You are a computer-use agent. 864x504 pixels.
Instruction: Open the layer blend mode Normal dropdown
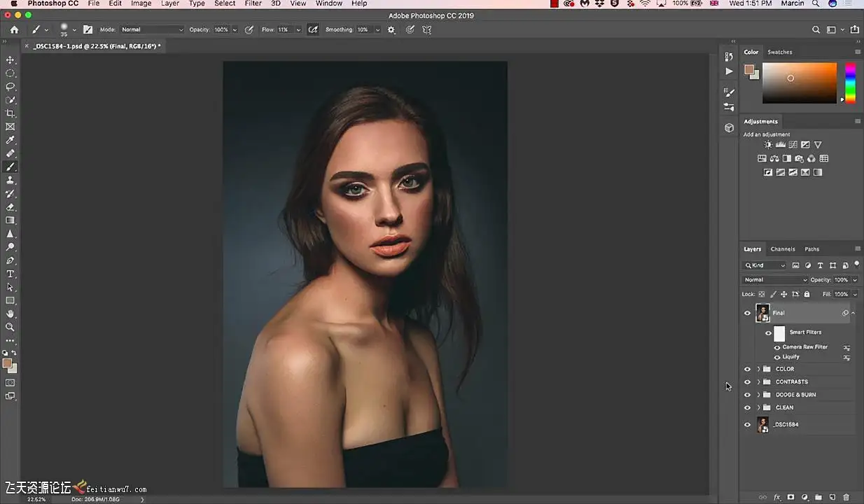(x=775, y=280)
